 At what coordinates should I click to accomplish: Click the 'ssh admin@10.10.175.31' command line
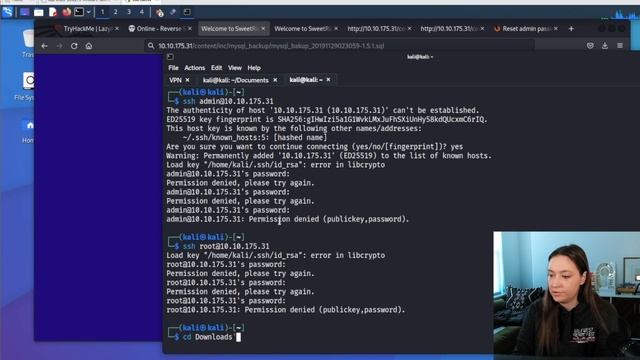tap(228, 101)
